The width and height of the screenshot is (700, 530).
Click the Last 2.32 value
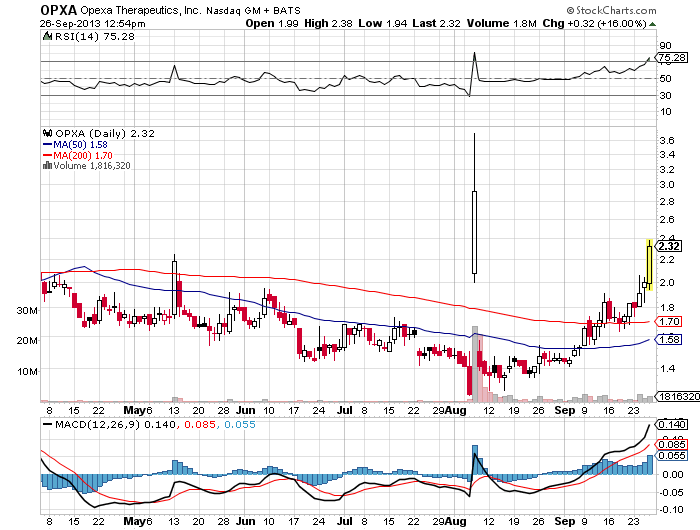pyautogui.click(x=436, y=24)
